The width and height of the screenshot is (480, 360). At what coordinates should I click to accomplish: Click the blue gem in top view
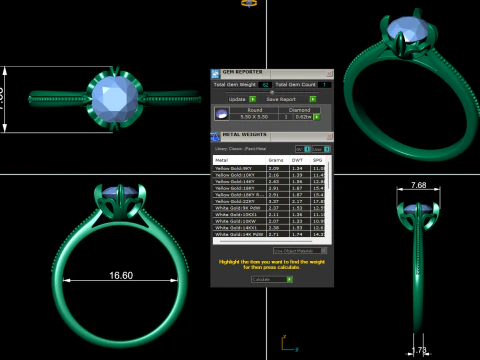115,98
